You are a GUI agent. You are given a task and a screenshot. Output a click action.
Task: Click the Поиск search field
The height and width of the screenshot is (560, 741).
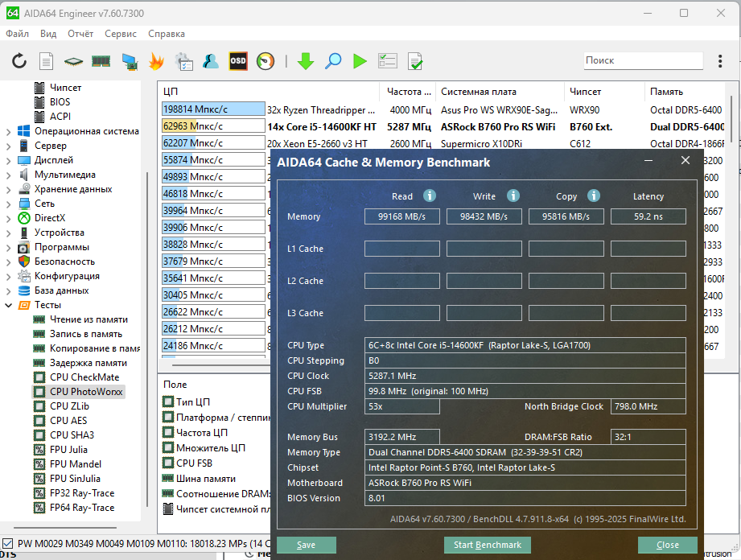(x=643, y=60)
